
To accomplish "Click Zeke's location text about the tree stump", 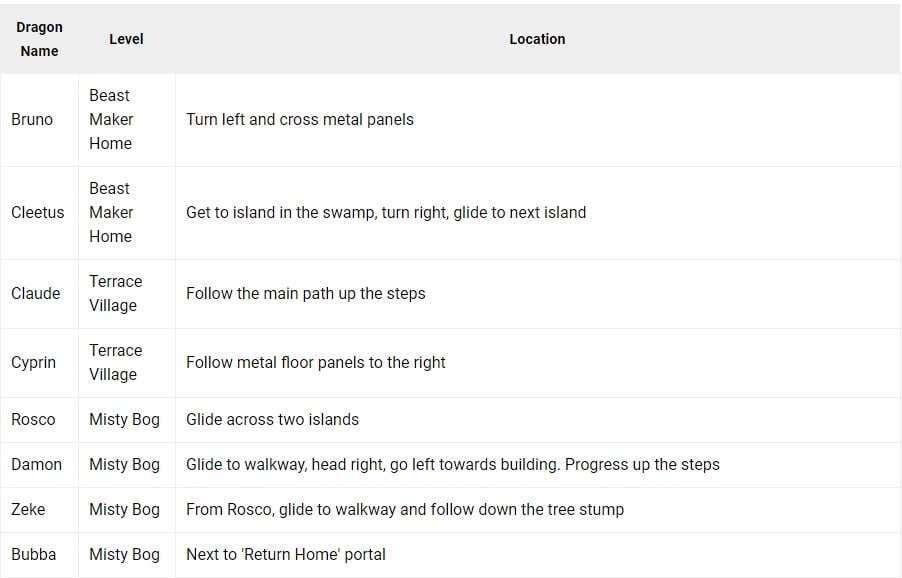I will (x=405, y=509).
